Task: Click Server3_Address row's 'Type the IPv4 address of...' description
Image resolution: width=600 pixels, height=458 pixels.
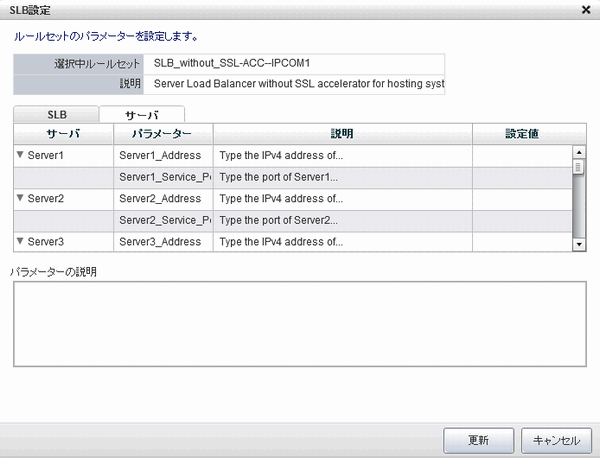Action: pyautogui.click(x=281, y=242)
